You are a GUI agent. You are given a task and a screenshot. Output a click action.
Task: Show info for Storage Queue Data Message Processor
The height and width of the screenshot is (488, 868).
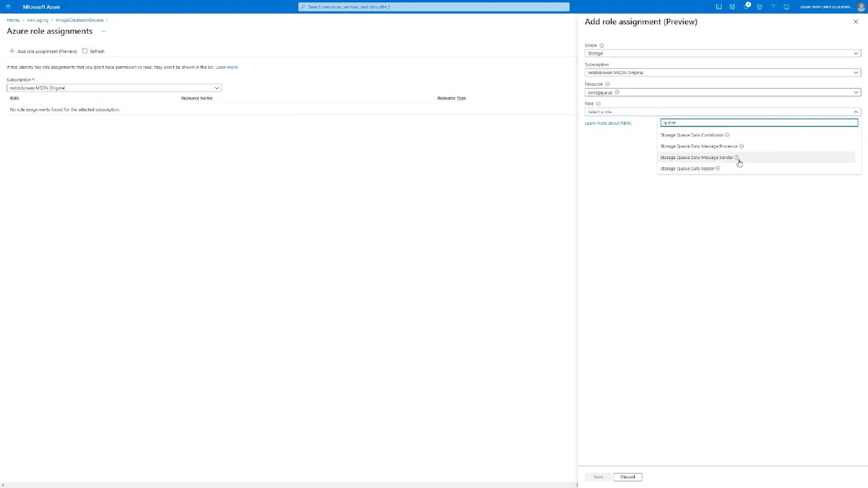coord(741,146)
